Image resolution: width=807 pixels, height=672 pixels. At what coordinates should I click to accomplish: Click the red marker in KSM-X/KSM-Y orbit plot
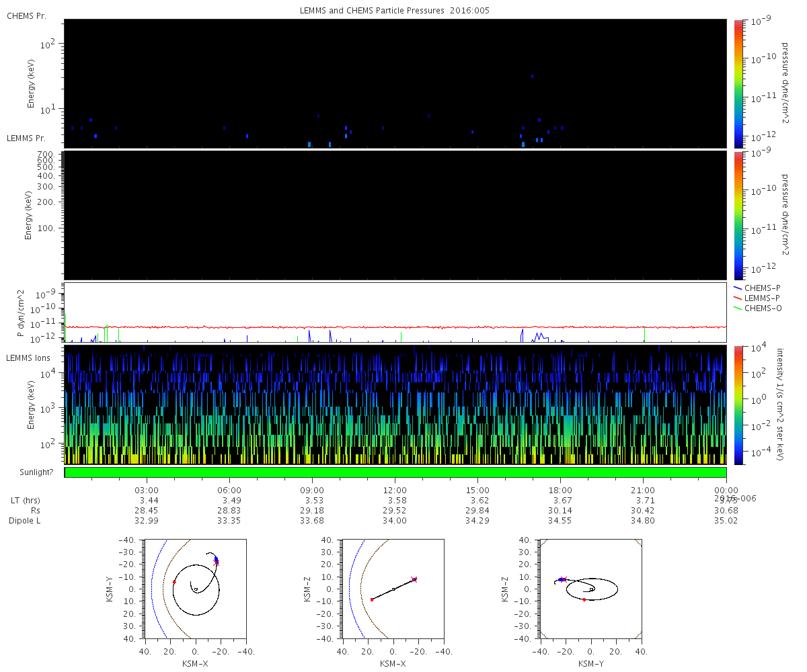[x=174, y=582]
